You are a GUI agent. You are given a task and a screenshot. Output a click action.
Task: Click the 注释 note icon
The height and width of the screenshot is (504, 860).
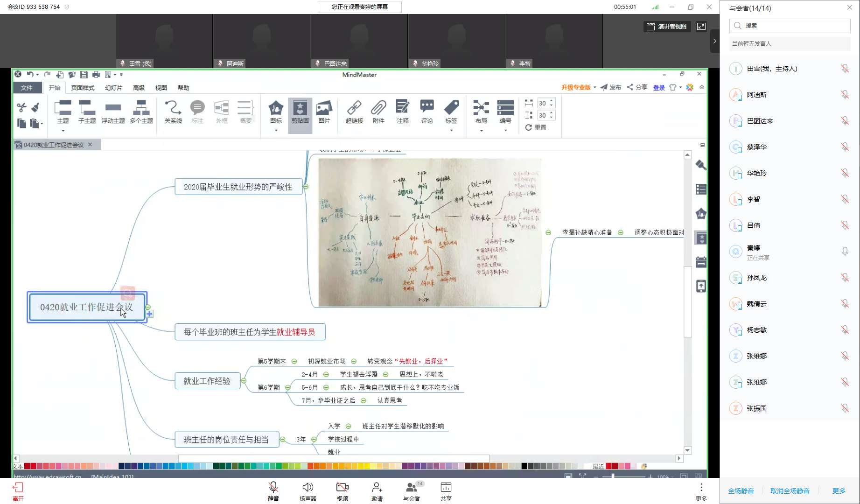coord(402,112)
